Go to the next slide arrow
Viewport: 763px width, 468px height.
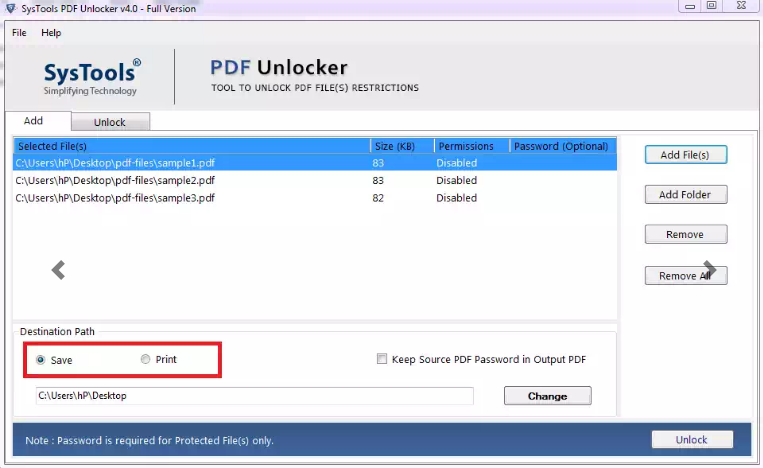(709, 269)
